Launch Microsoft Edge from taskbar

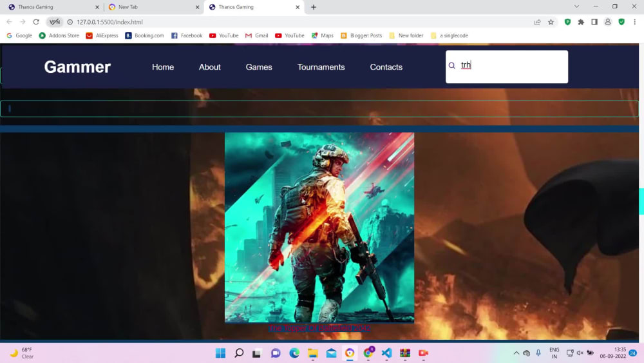click(x=294, y=353)
